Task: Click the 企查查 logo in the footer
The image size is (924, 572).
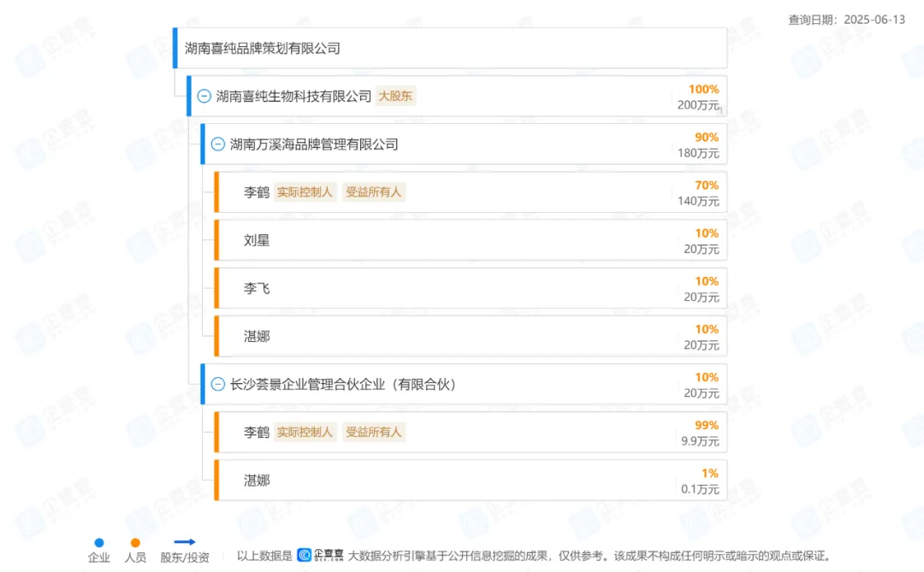Action: [x=321, y=556]
